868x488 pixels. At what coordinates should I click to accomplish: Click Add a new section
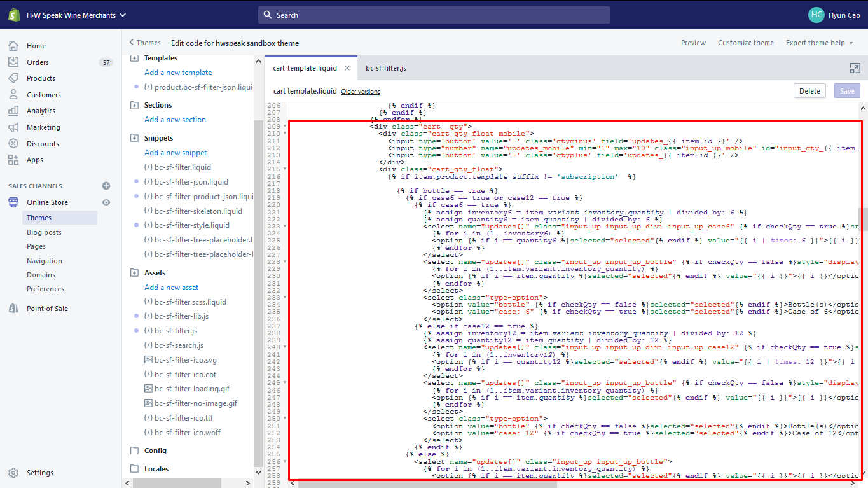coord(175,120)
